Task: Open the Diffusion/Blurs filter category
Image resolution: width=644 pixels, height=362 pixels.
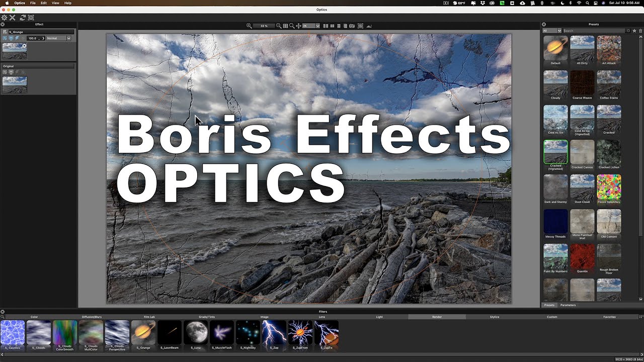Action: coord(92,317)
